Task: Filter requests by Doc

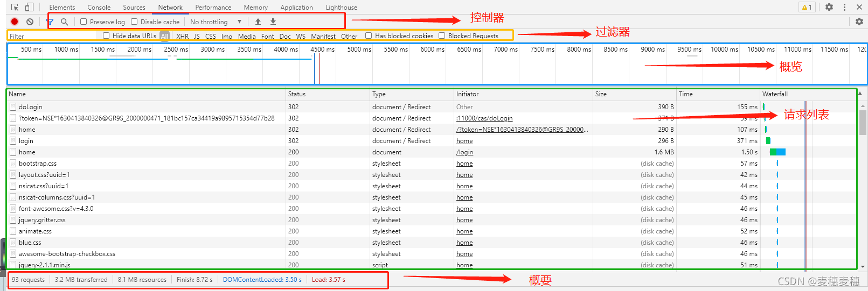Action: pos(285,36)
